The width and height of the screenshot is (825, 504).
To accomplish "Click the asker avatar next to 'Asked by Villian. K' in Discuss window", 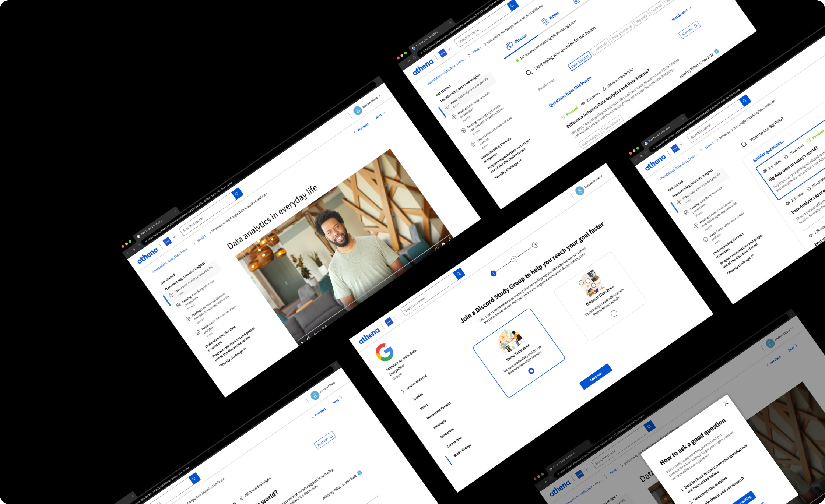I will coord(716,51).
